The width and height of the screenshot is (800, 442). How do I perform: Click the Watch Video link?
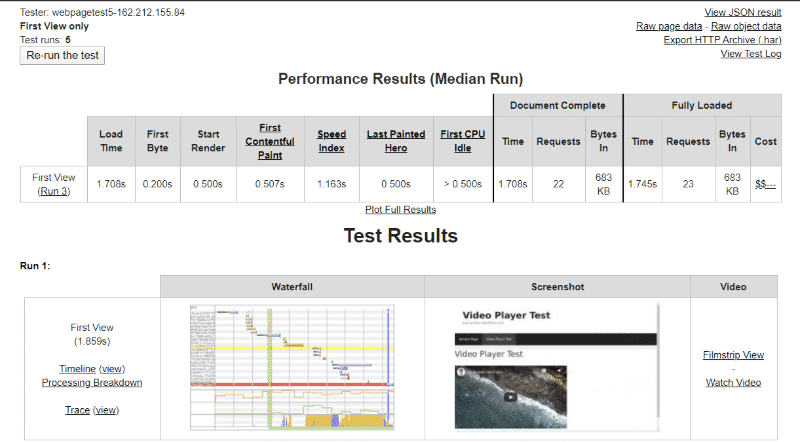pyautogui.click(x=733, y=382)
